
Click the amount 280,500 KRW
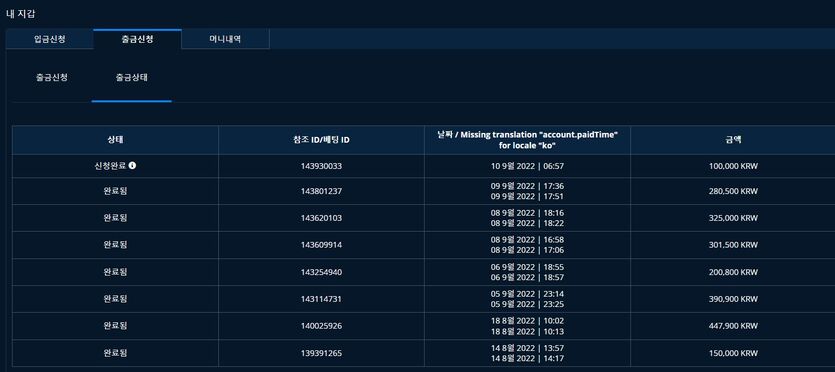point(733,191)
